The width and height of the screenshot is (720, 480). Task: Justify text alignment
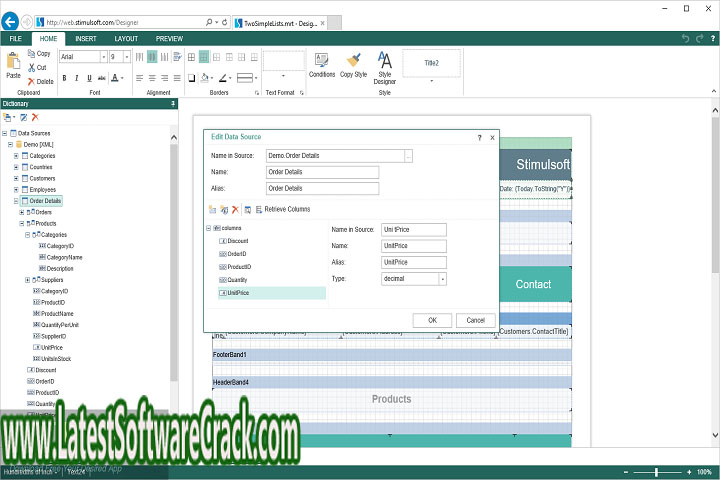(177, 78)
